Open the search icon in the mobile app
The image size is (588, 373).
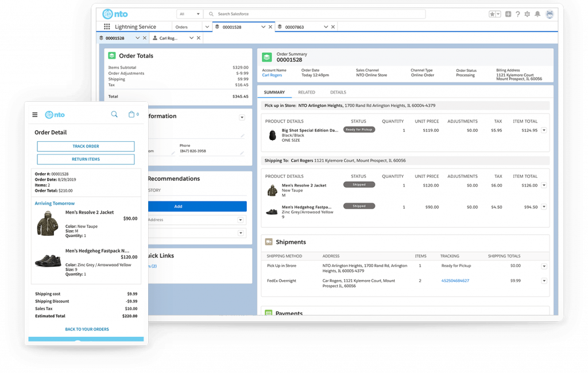114,114
